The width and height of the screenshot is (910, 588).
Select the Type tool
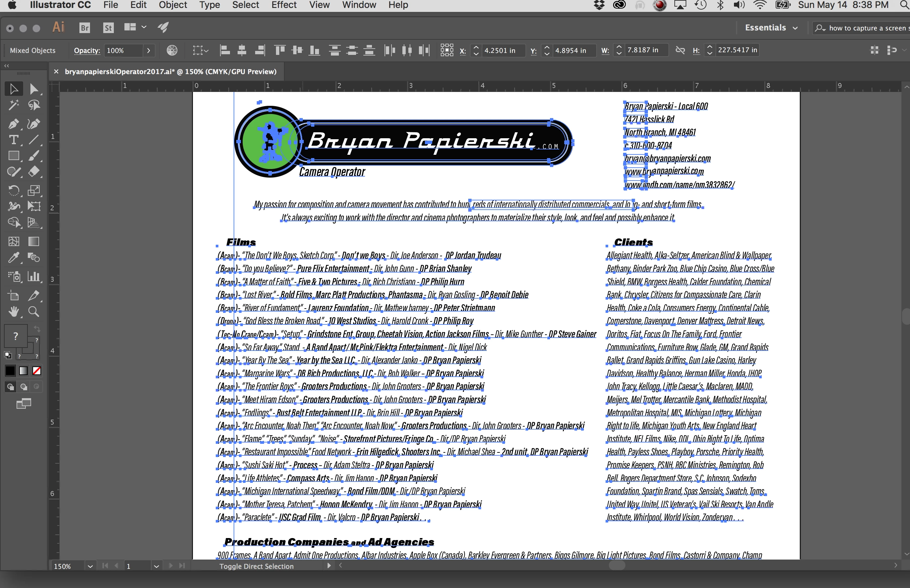pyautogui.click(x=13, y=140)
